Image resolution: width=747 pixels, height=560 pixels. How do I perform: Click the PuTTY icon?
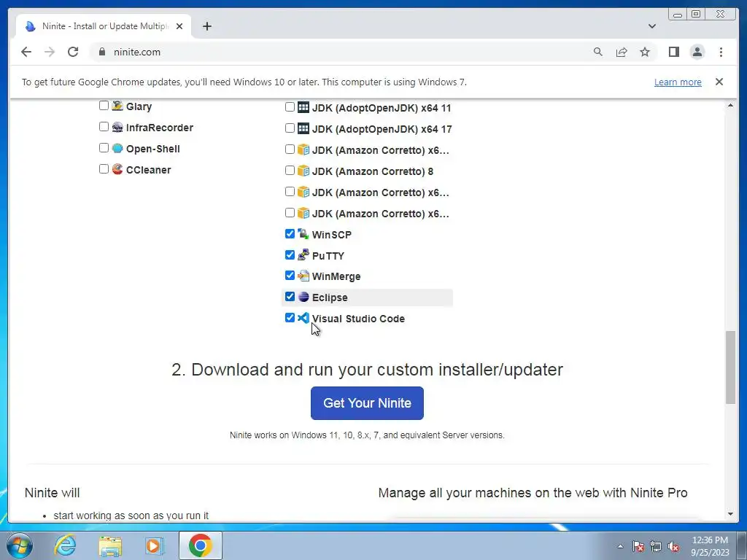303,255
